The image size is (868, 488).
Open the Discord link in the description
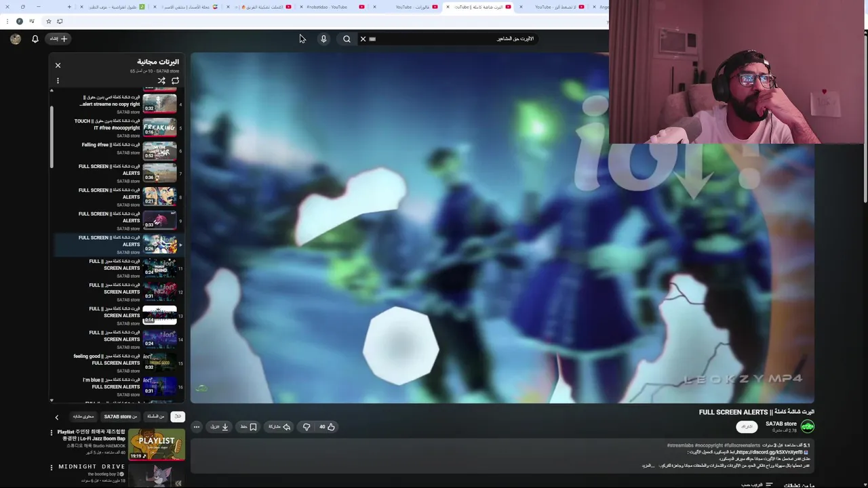pyautogui.click(x=770, y=452)
